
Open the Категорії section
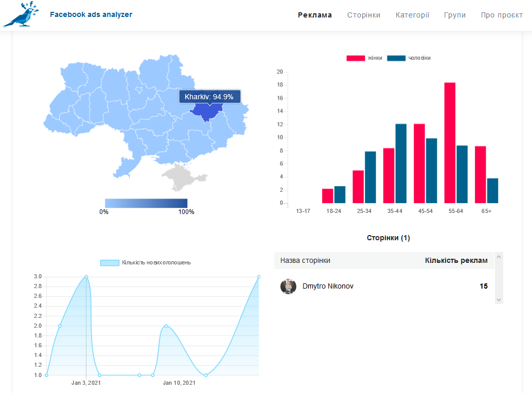(412, 15)
